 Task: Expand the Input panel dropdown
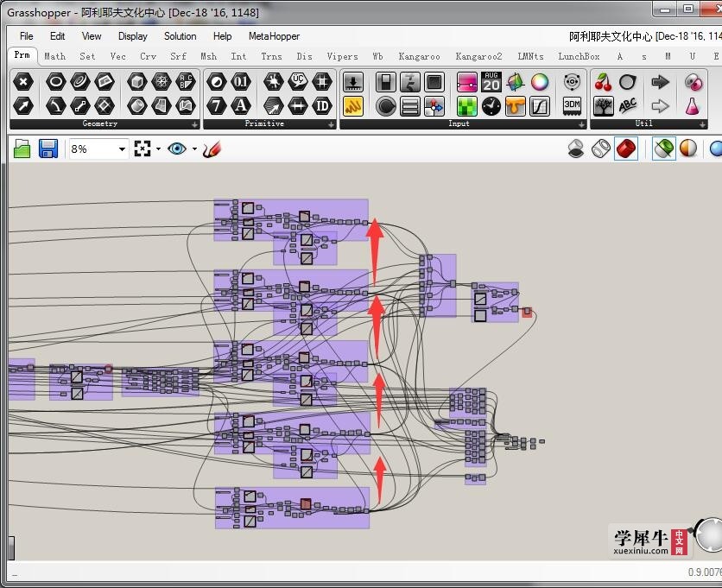[x=581, y=124]
